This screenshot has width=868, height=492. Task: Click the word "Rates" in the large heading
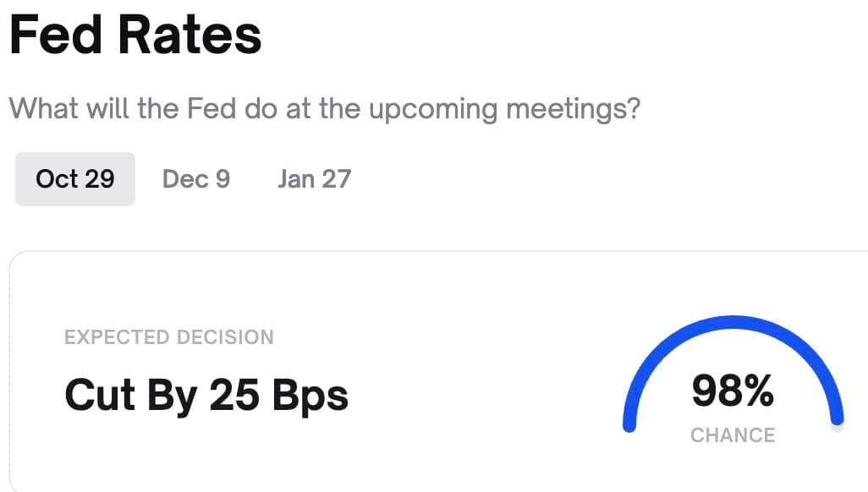point(189,36)
